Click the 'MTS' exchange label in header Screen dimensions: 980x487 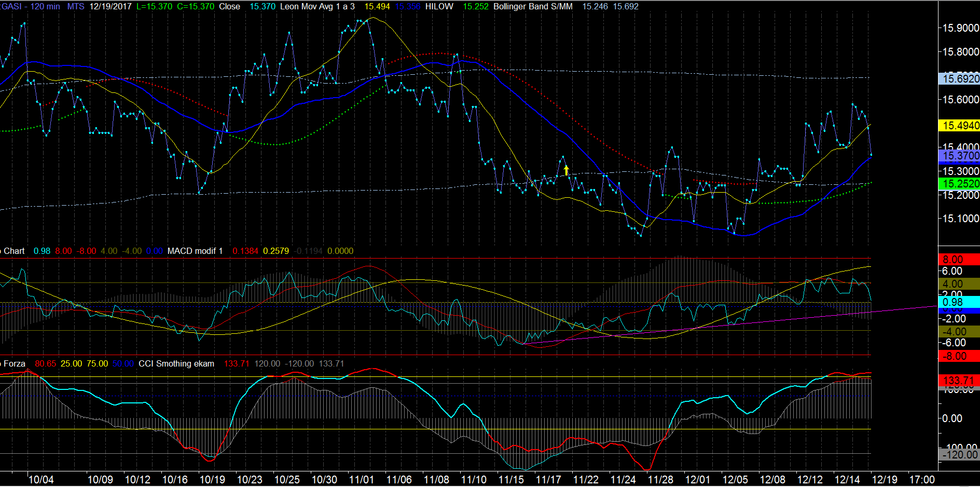76,6
